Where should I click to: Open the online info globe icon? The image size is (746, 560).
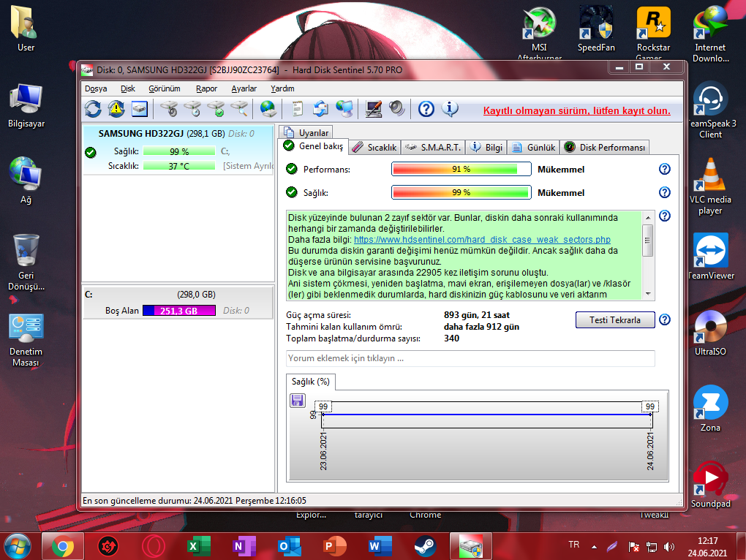tap(268, 108)
